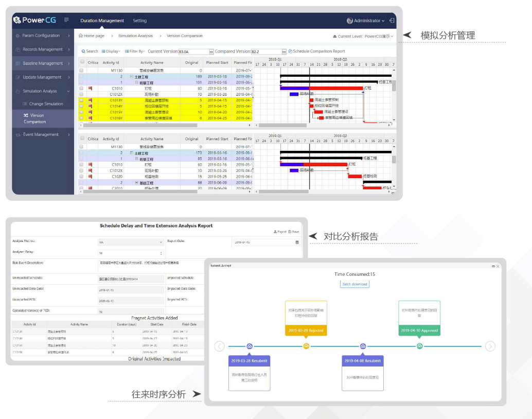Click Update Management edit icon
Screen dimensions: 532x419
point(18,77)
